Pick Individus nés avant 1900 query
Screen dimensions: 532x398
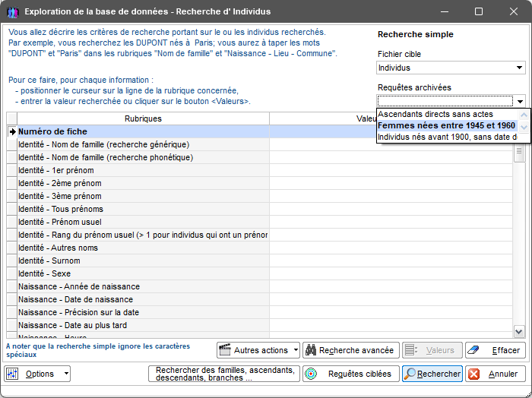coord(447,137)
